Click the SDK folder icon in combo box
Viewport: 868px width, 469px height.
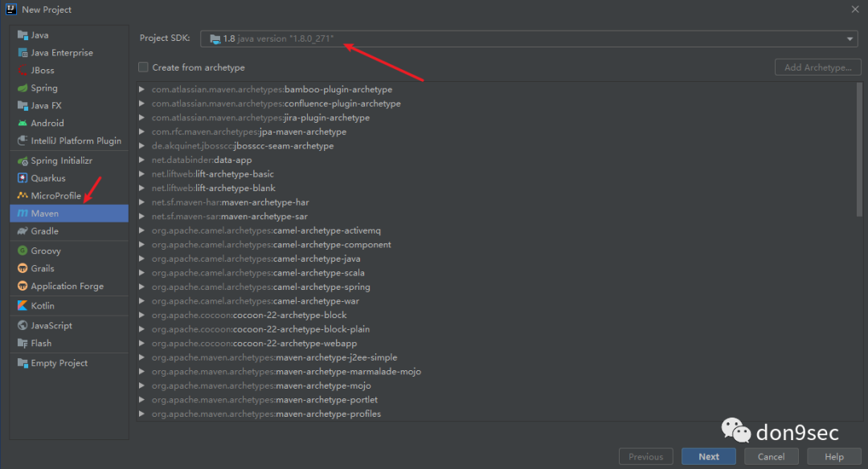(215, 39)
